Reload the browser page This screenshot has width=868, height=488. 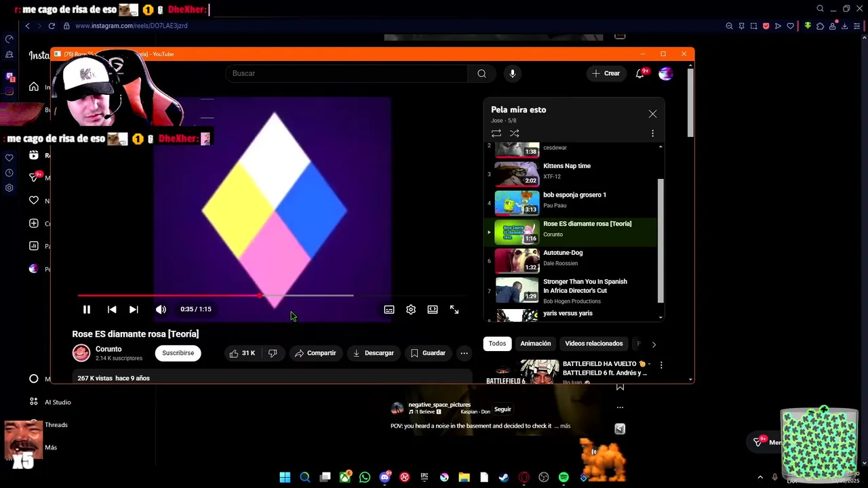[52, 26]
